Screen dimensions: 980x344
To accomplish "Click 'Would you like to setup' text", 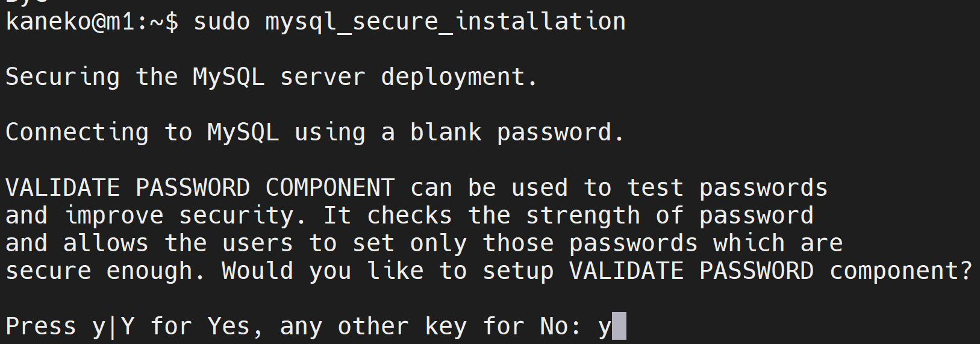I will point(387,271).
